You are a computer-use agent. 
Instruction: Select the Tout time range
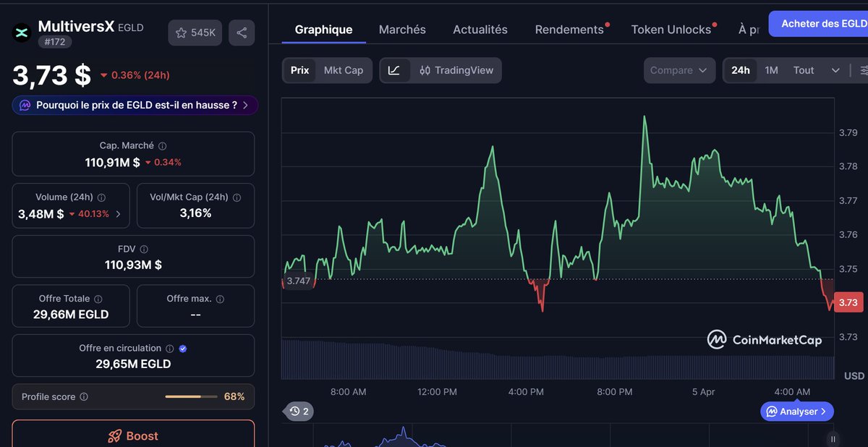(x=804, y=70)
